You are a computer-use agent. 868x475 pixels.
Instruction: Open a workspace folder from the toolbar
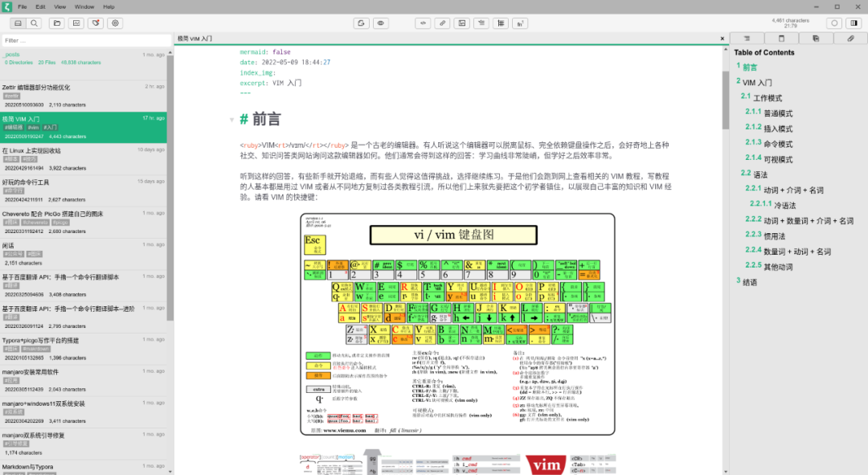tap(57, 23)
